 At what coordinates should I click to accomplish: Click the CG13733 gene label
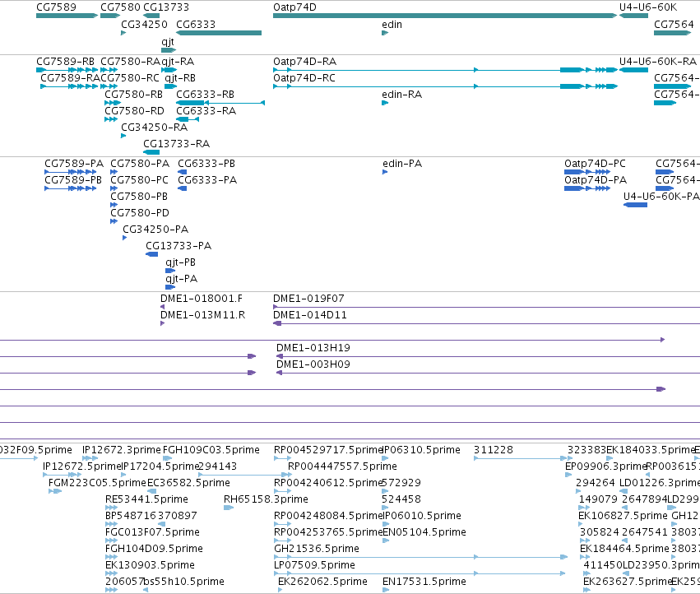[x=166, y=7]
